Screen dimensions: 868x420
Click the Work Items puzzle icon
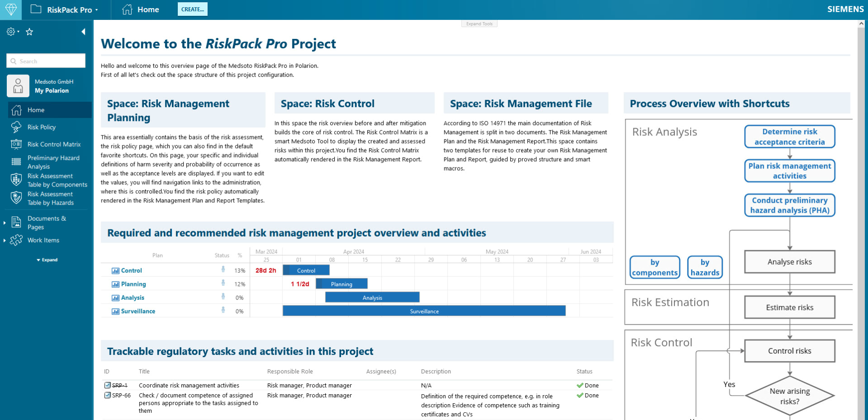point(16,240)
